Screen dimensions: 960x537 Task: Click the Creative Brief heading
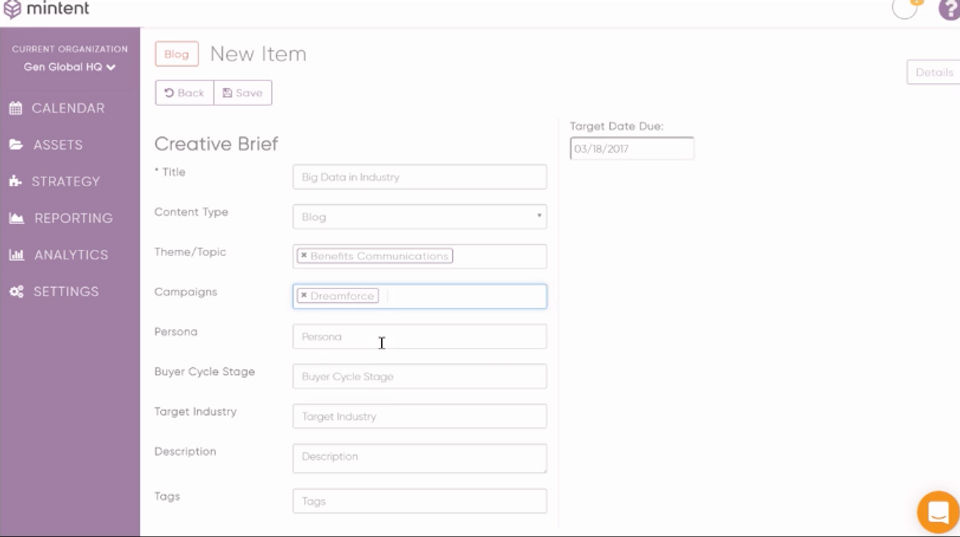[216, 144]
